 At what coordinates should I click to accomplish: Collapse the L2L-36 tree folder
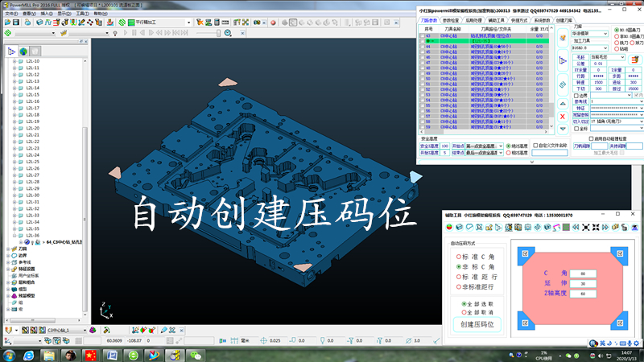click(x=14, y=236)
